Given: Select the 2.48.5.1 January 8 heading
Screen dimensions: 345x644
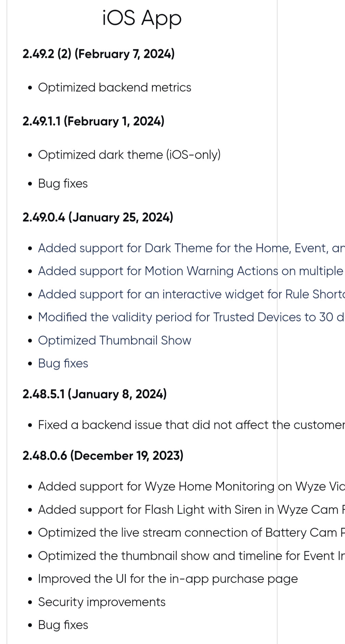Looking at the screenshot, I should pos(94,394).
